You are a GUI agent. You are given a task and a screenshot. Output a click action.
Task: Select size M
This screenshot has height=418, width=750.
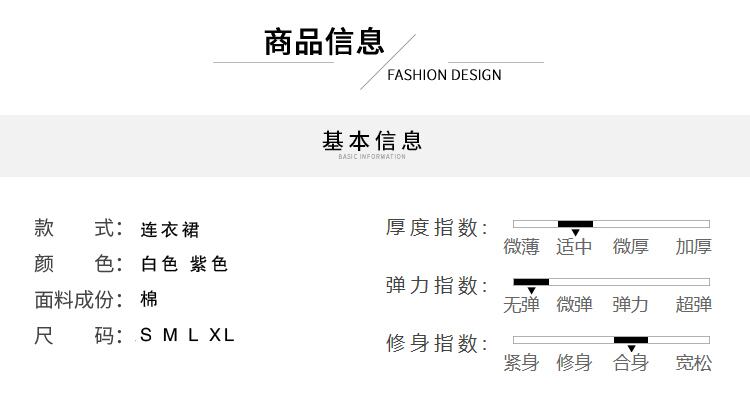pyautogui.click(x=170, y=335)
